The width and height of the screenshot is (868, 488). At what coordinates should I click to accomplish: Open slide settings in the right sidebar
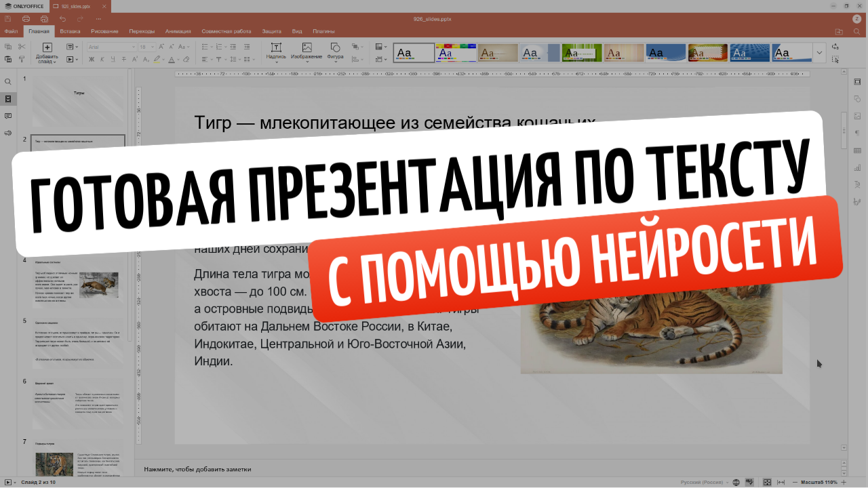coord(857,81)
